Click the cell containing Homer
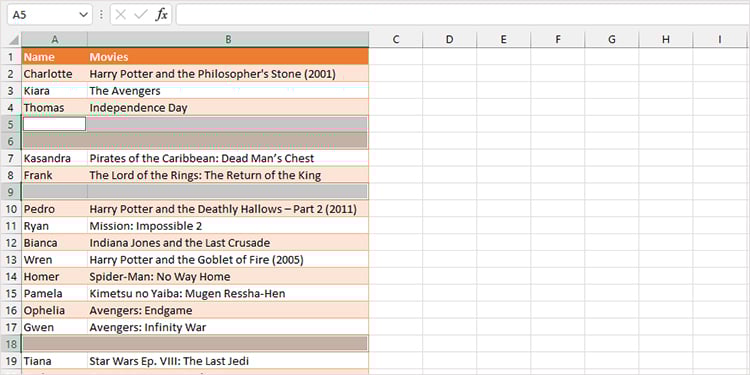The image size is (750, 375). [55, 276]
